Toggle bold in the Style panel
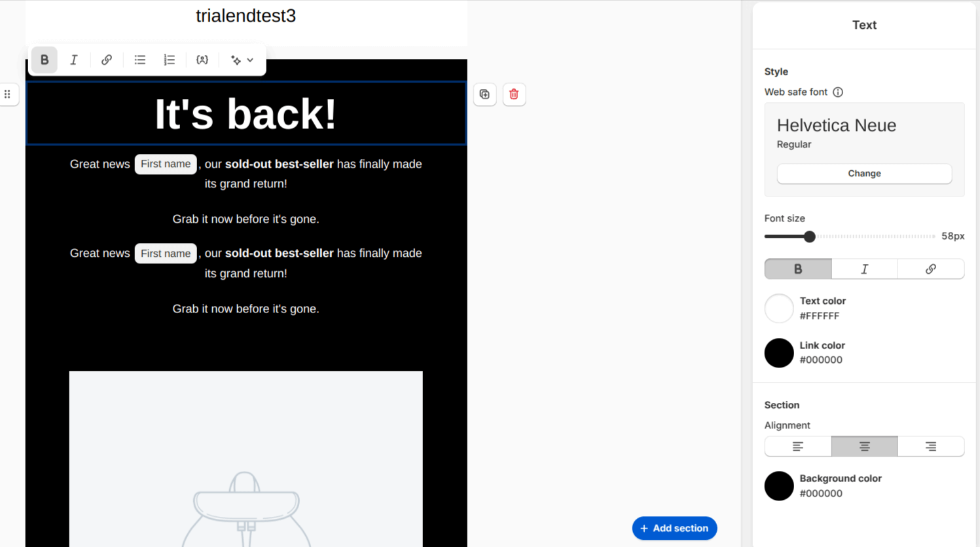The height and width of the screenshot is (547, 980). point(797,269)
